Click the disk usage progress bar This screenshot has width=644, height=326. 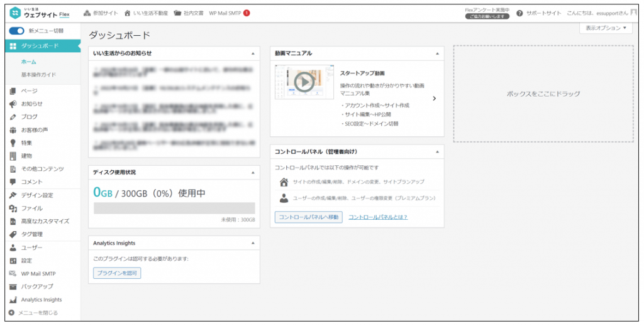tap(174, 209)
